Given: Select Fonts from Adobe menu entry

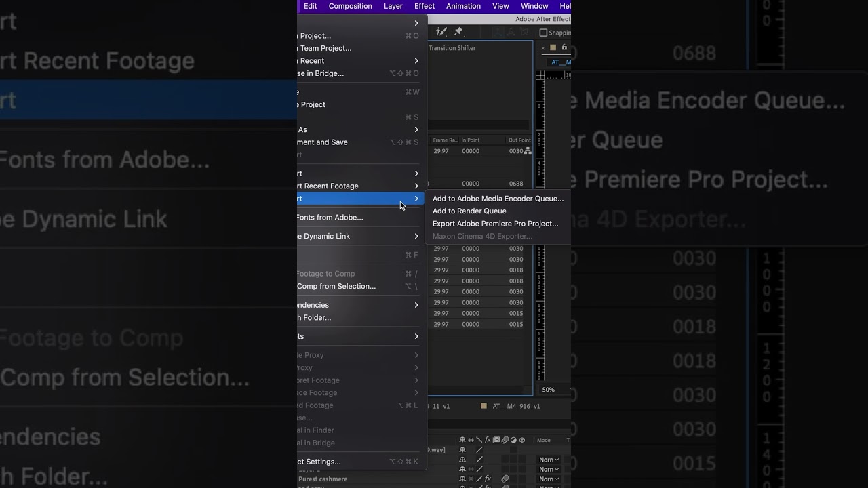Looking at the screenshot, I should (361, 218).
